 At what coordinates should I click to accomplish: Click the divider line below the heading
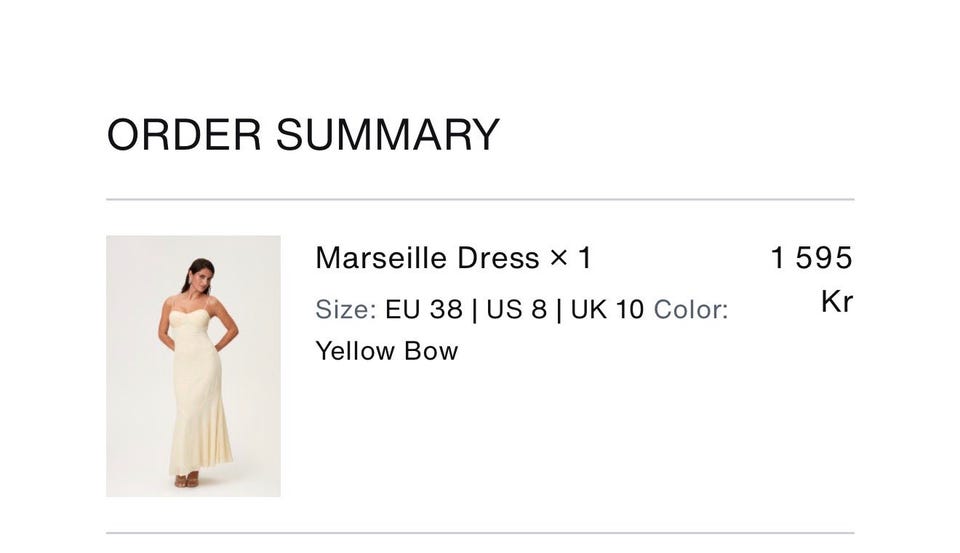pos(480,199)
